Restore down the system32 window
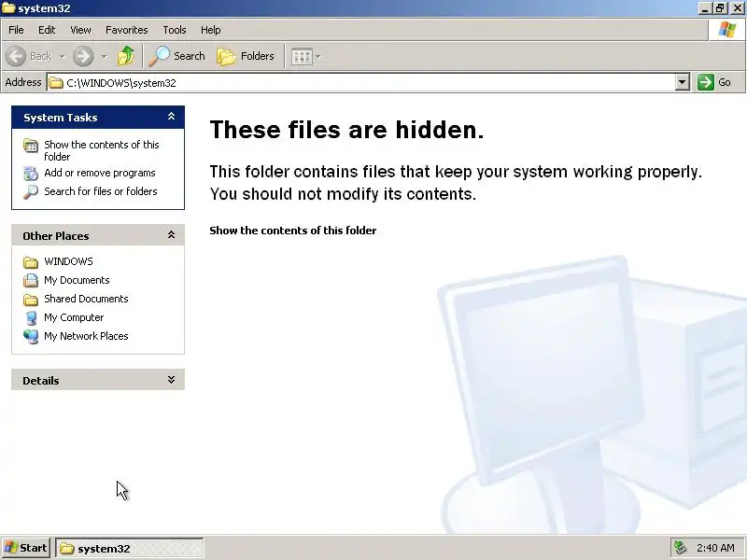The height and width of the screenshot is (560, 747). point(720,8)
